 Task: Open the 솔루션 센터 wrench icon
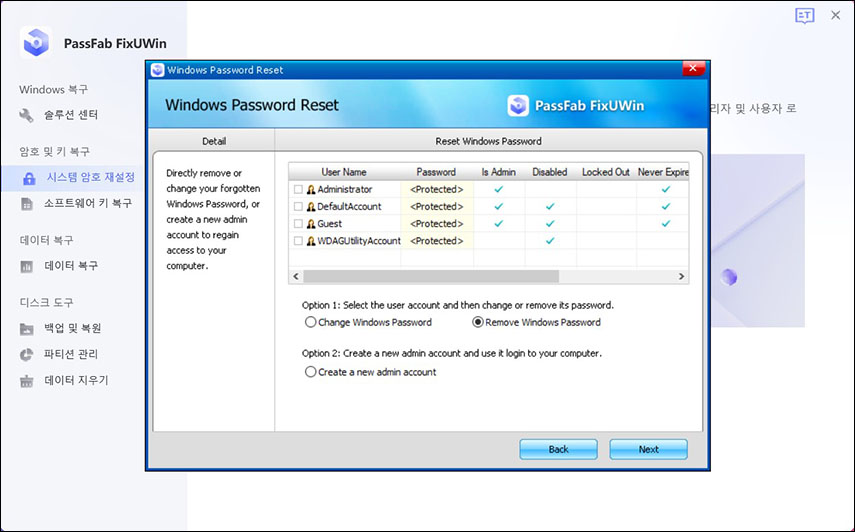[x=27, y=115]
